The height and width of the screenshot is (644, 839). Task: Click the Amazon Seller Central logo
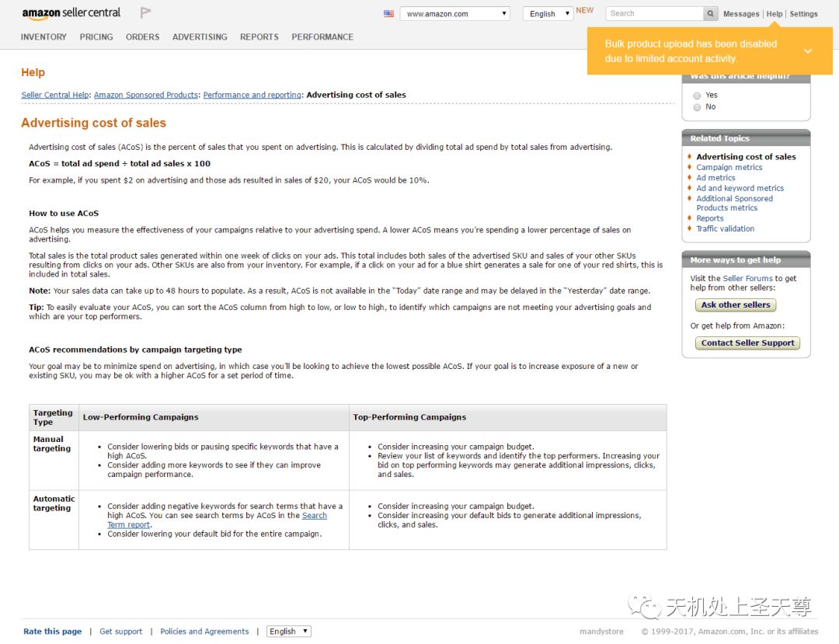tap(71, 13)
